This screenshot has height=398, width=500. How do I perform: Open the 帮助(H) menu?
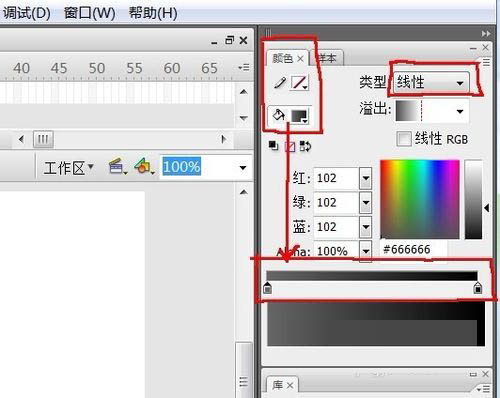(153, 13)
